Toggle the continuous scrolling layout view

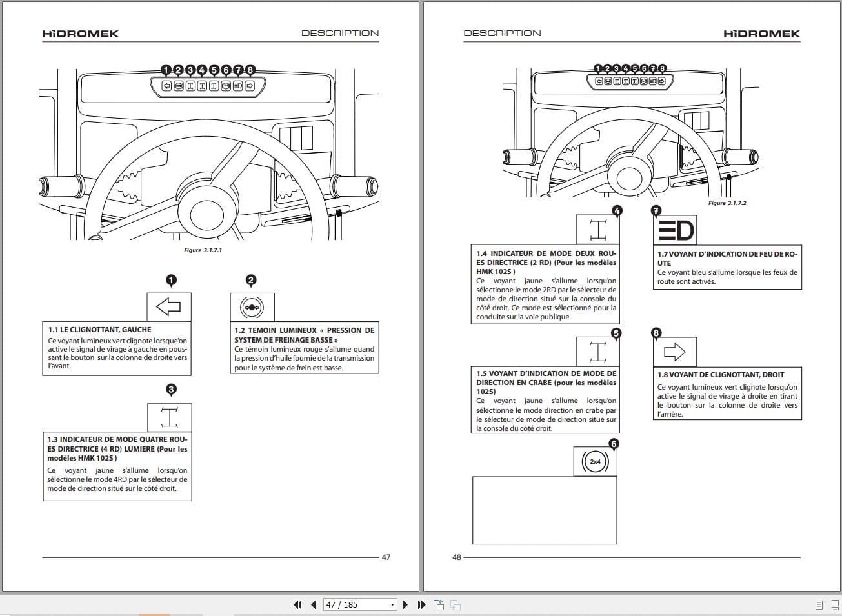[x=834, y=604]
